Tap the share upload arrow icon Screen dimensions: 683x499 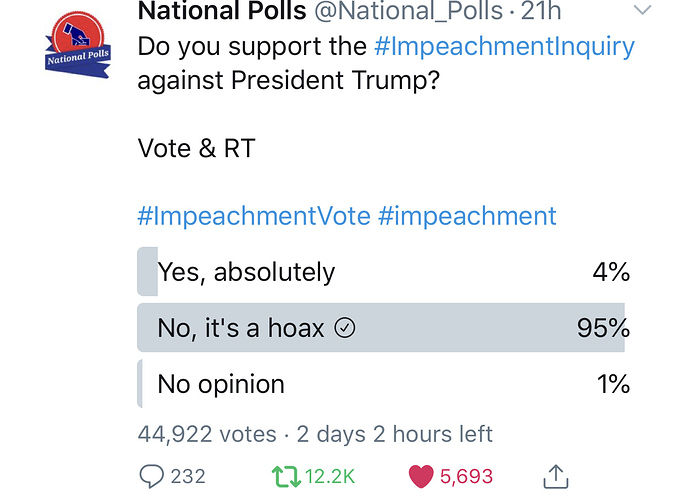pyautogui.click(x=556, y=476)
